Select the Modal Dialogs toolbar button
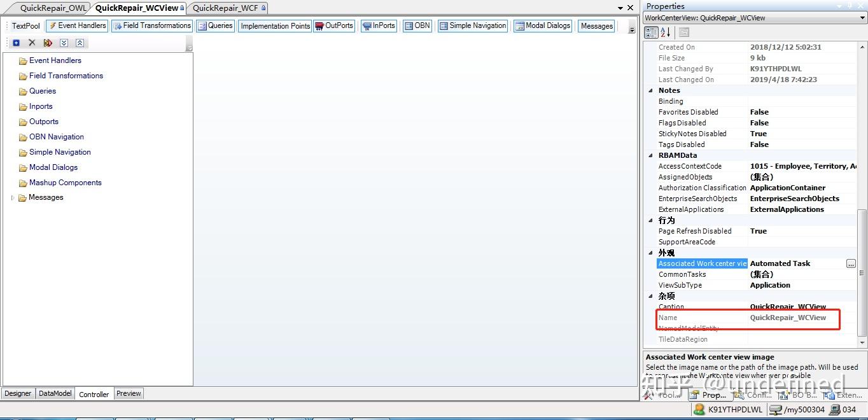This screenshot has height=420, width=868. pyautogui.click(x=543, y=25)
